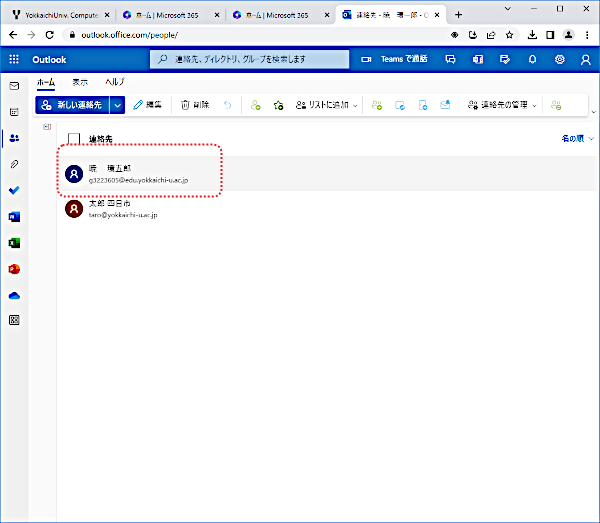
Task: Open Chrome downloads icon
Action: pyautogui.click(x=532, y=35)
